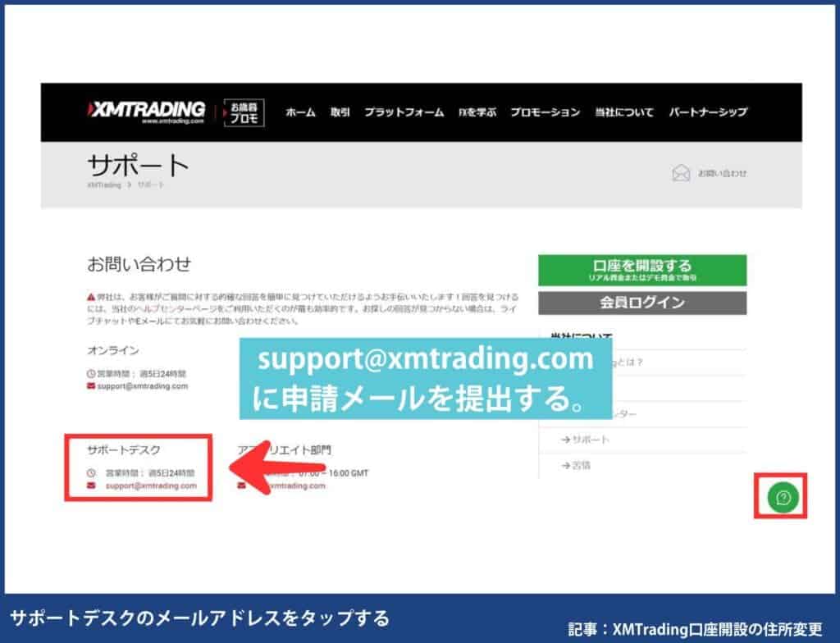Click the clock icon in the サポートデスク box

click(91, 473)
